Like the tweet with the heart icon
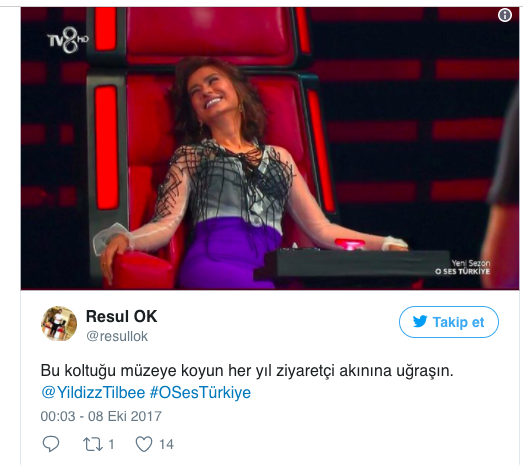This screenshot has width=523, height=470. tap(144, 444)
